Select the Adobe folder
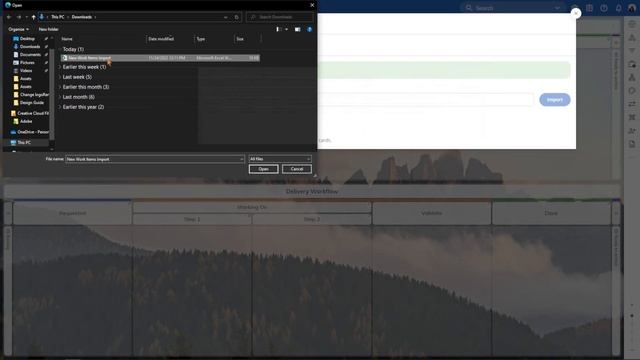Viewport: 640px width, 360px height. click(26, 121)
